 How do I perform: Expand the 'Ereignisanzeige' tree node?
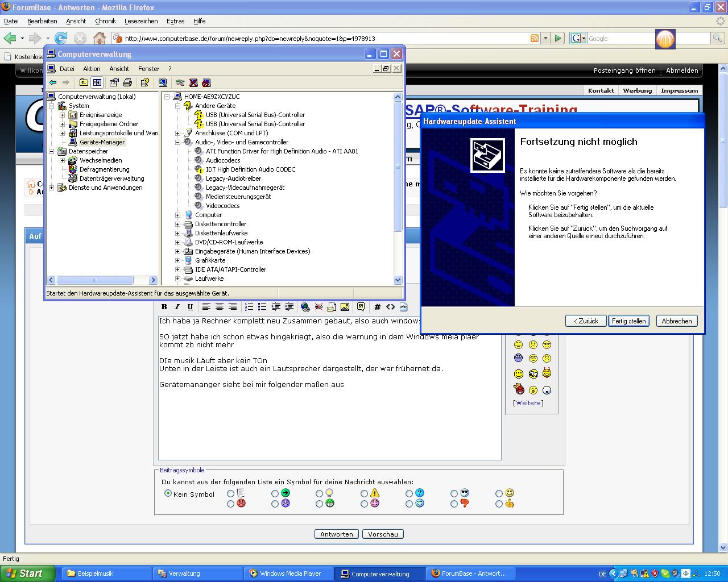pyautogui.click(x=62, y=115)
